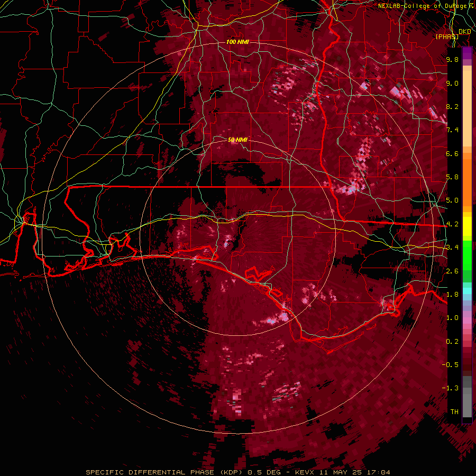This screenshot has width=476, height=476.
Task: Select the 9.8 value on the color scale
Action: [452, 59]
